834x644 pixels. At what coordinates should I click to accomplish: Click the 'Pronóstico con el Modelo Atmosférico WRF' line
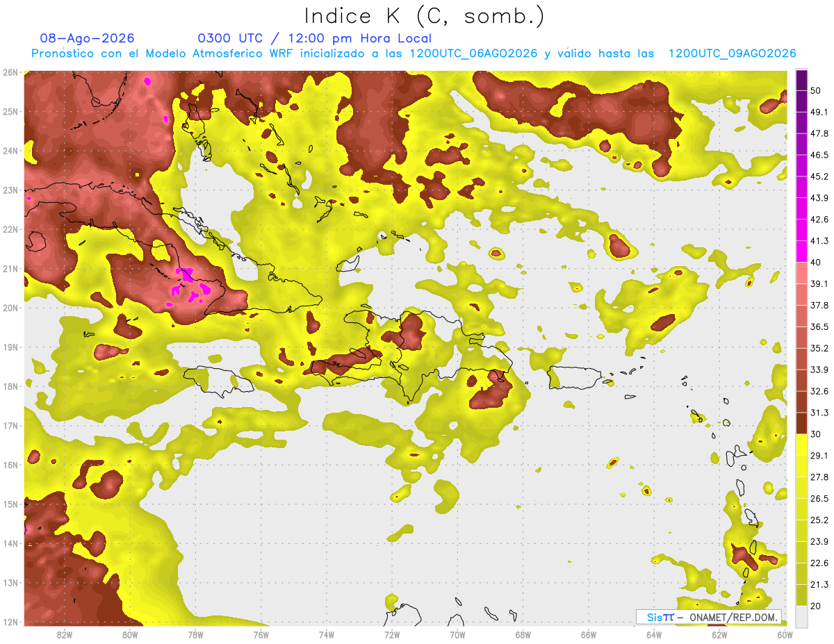tap(414, 53)
